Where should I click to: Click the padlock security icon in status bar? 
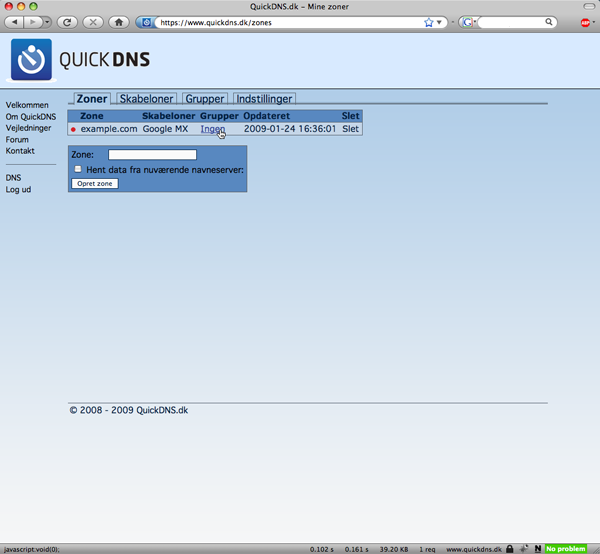point(509,549)
